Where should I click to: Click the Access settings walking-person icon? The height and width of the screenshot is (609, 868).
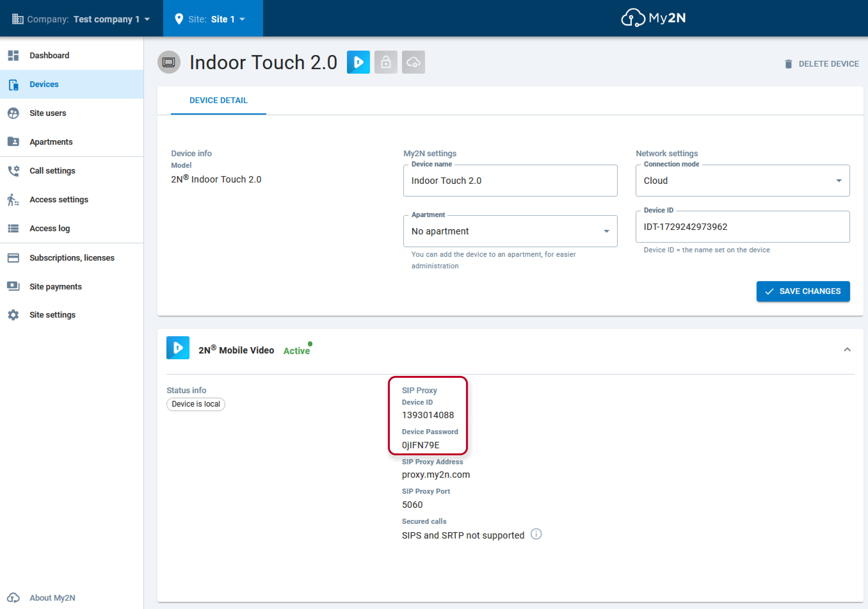(x=13, y=200)
